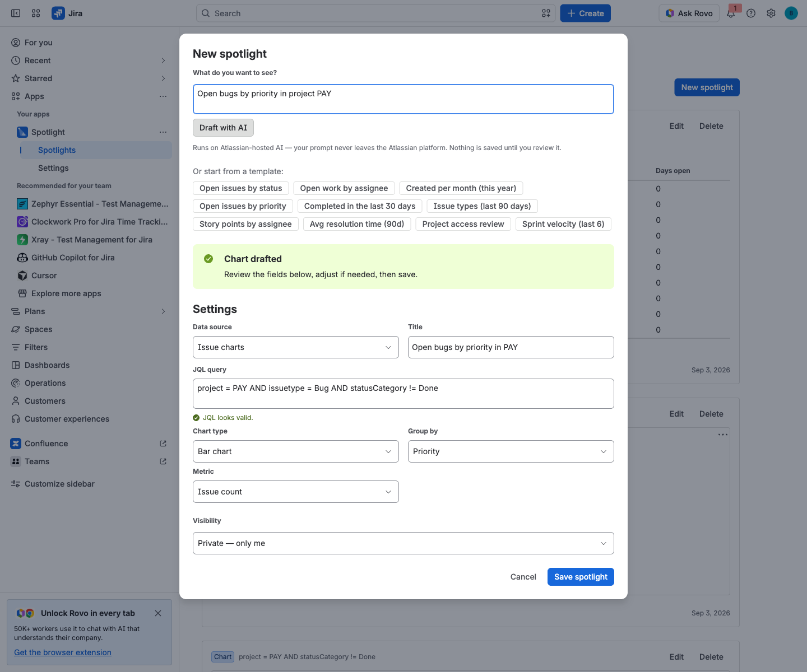Open the Metric dropdown
Image resolution: width=807 pixels, height=672 pixels.
pos(296,492)
